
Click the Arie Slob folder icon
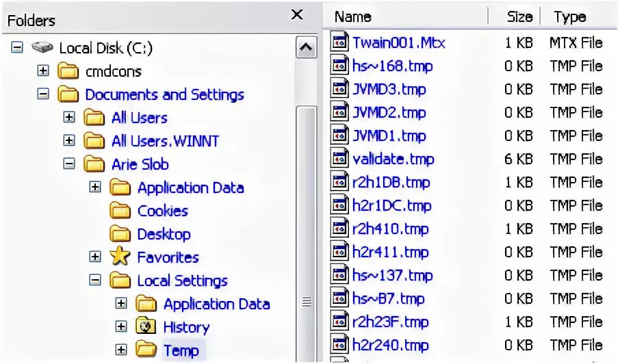(94, 164)
